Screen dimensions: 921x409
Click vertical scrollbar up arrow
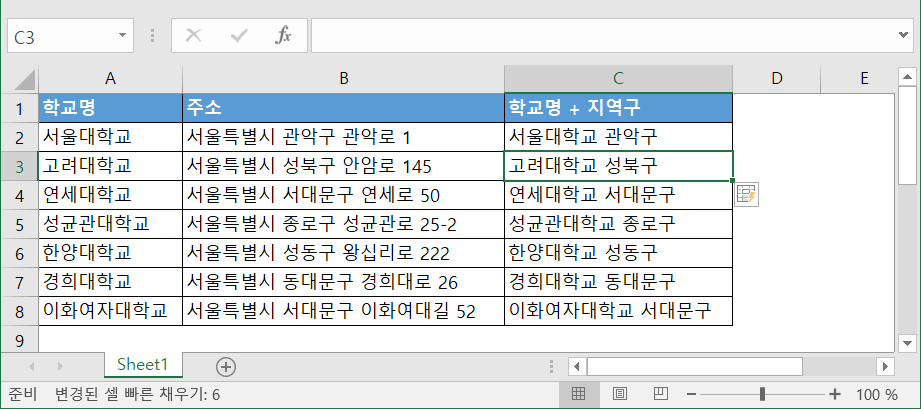pyautogui.click(x=907, y=75)
